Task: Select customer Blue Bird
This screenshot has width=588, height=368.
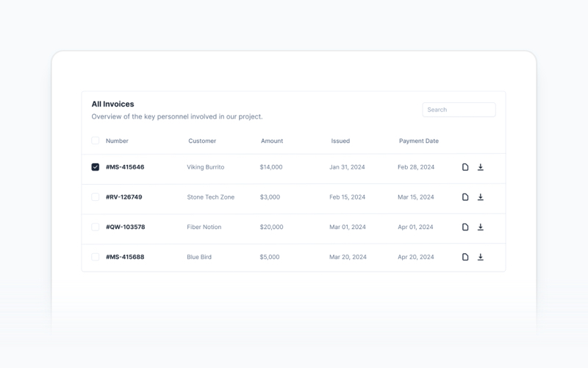Action: click(199, 257)
